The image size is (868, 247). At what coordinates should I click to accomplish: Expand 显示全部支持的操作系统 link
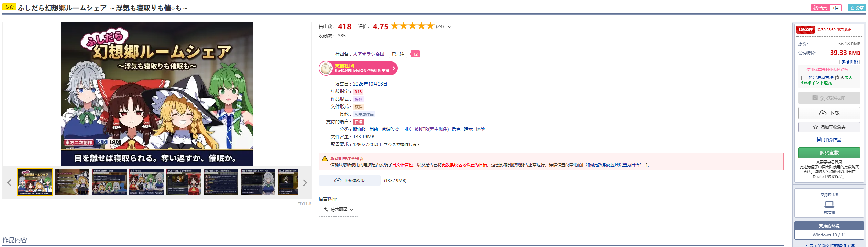point(829,245)
